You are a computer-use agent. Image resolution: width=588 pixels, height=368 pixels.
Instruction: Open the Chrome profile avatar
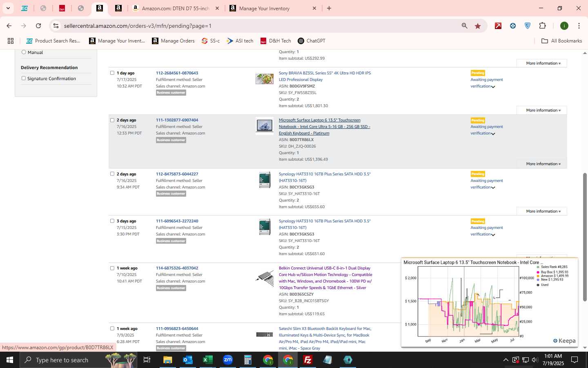pyautogui.click(x=564, y=26)
